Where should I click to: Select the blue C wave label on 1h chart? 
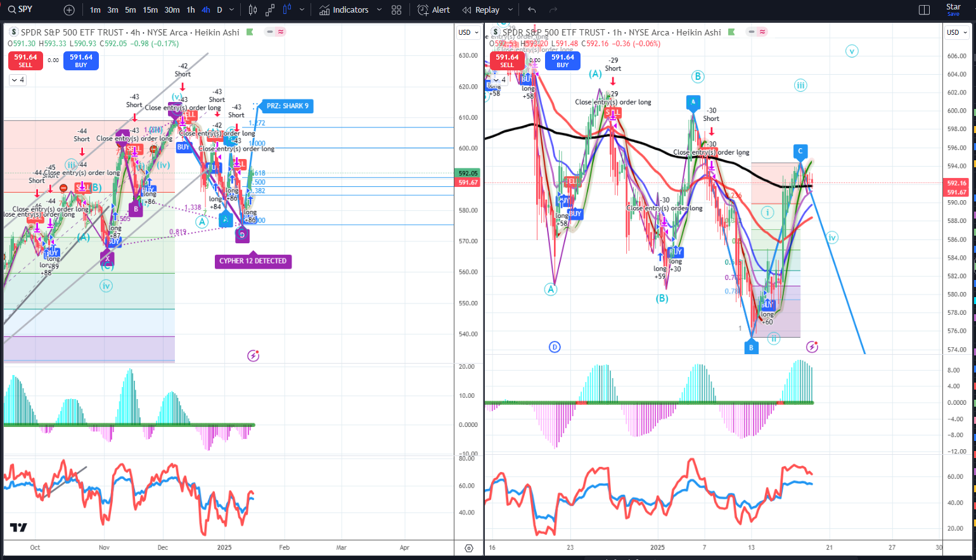tap(800, 151)
